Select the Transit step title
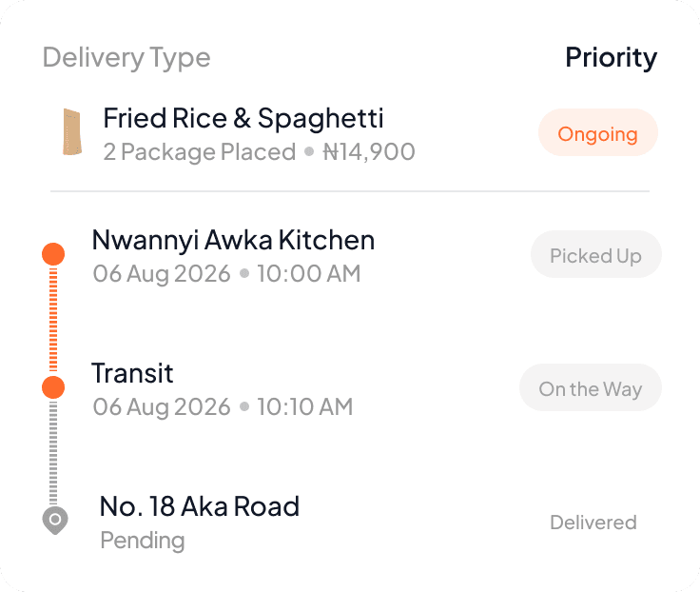This screenshot has width=700, height=592. 132,373
